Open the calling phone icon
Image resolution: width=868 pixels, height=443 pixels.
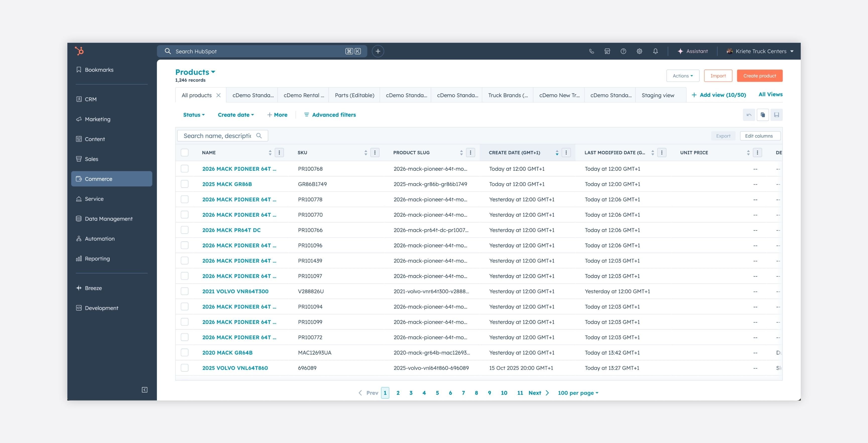(591, 51)
